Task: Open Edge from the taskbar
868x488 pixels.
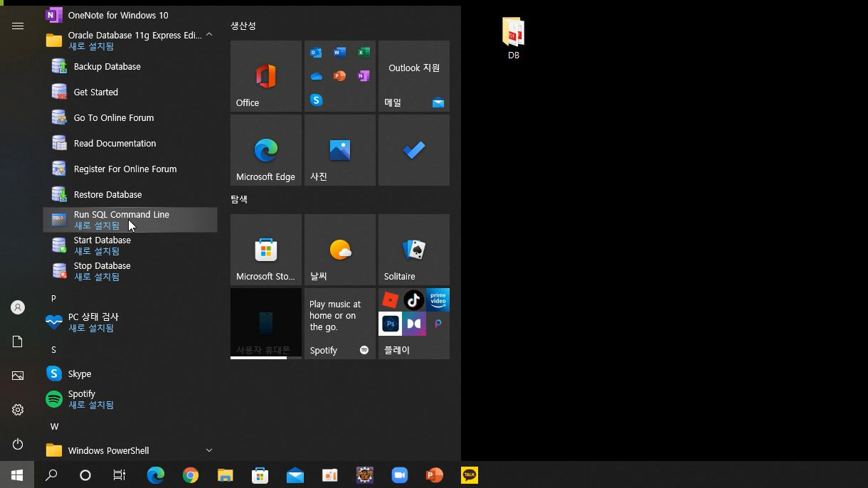Action: (x=155, y=474)
